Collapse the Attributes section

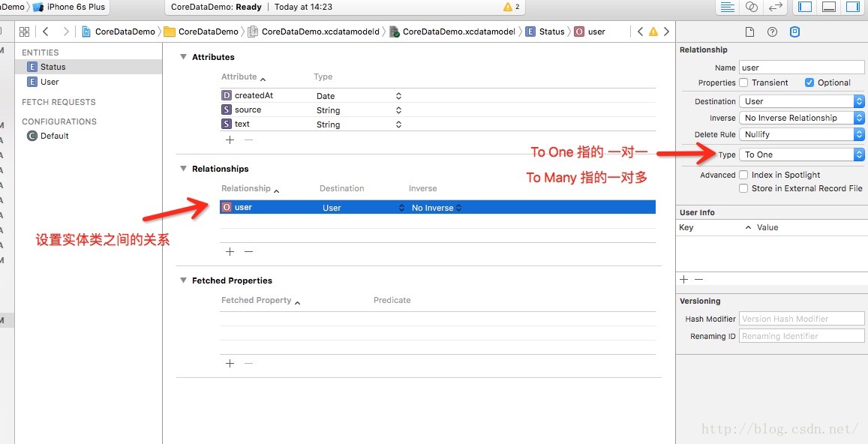[184, 57]
